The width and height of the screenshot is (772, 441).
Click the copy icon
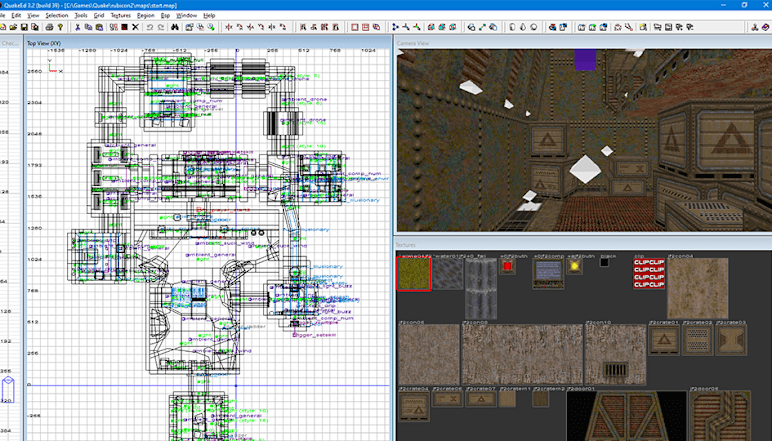pos(89,27)
